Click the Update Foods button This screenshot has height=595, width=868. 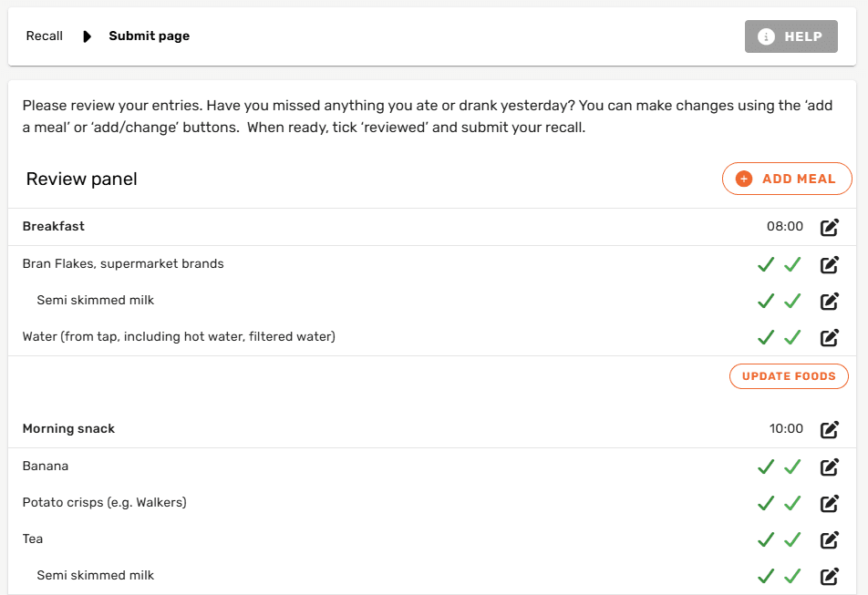(789, 376)
